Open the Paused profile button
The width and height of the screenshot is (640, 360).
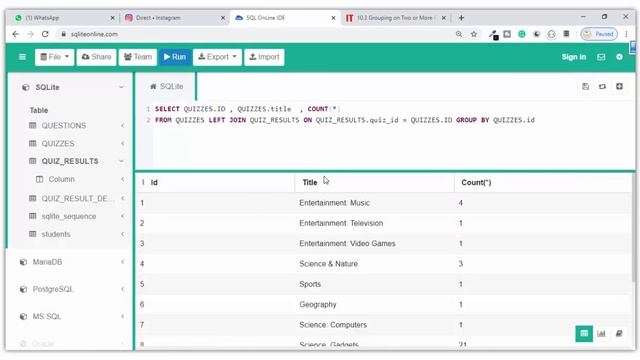click(599, 34)
